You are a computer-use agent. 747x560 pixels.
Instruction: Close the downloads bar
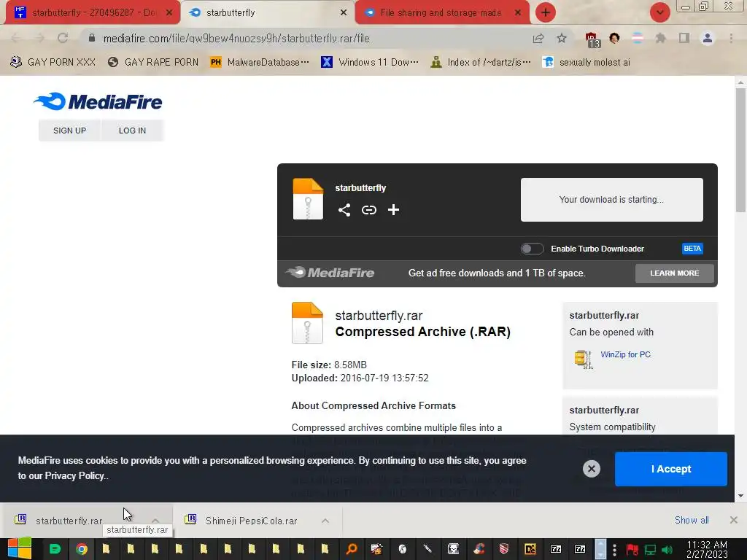coord(734,520)
